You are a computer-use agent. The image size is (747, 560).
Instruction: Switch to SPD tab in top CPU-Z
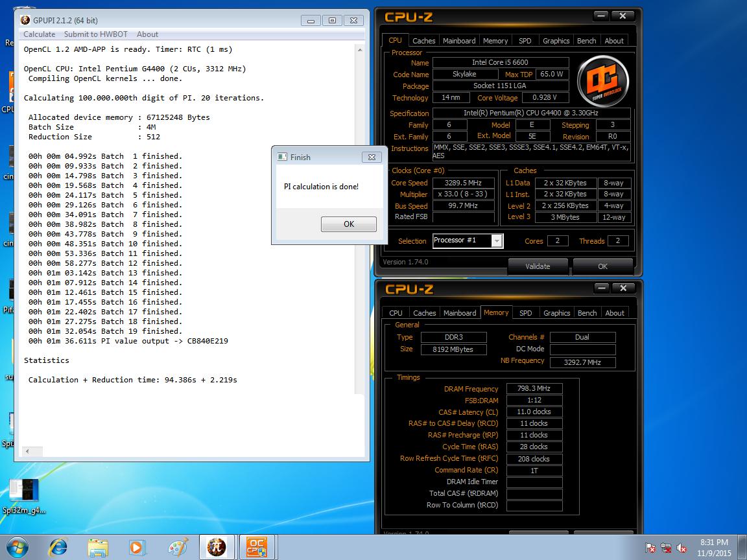coord(525,40)
